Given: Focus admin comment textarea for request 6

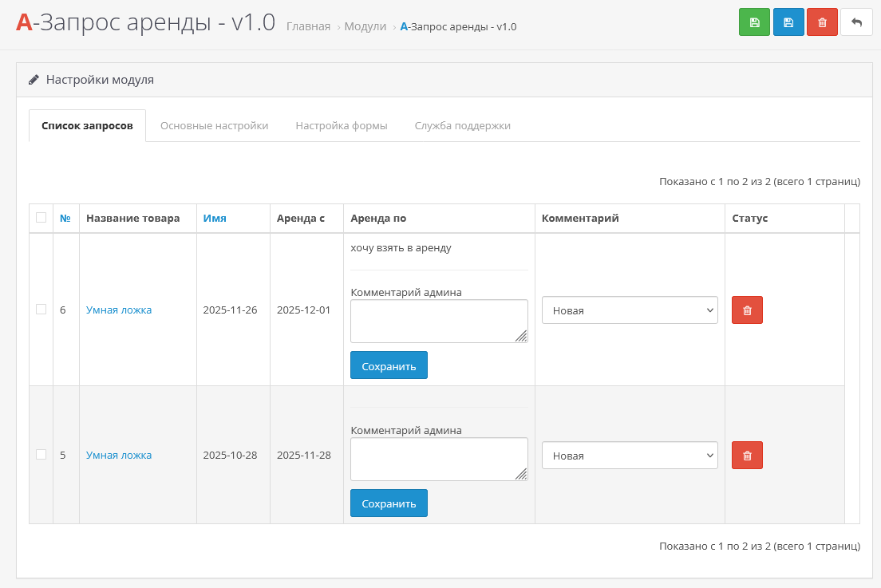Looking at the screenshot, I should [x=438, y=321].
